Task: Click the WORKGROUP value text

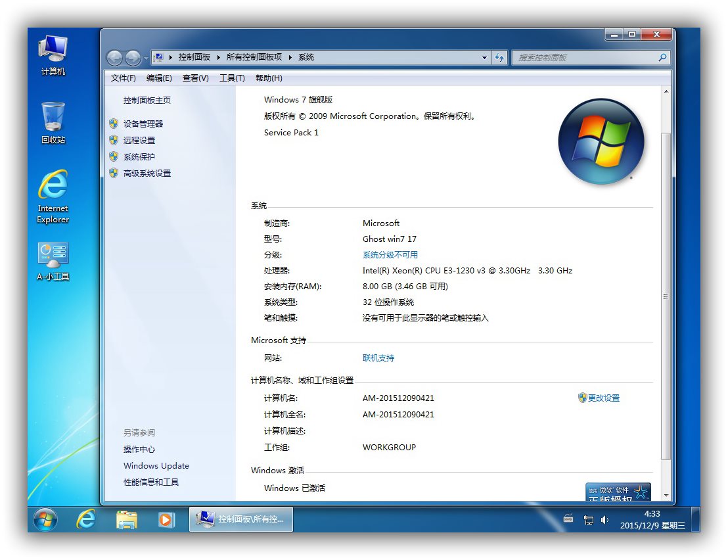Action: (x=389, y=448)
